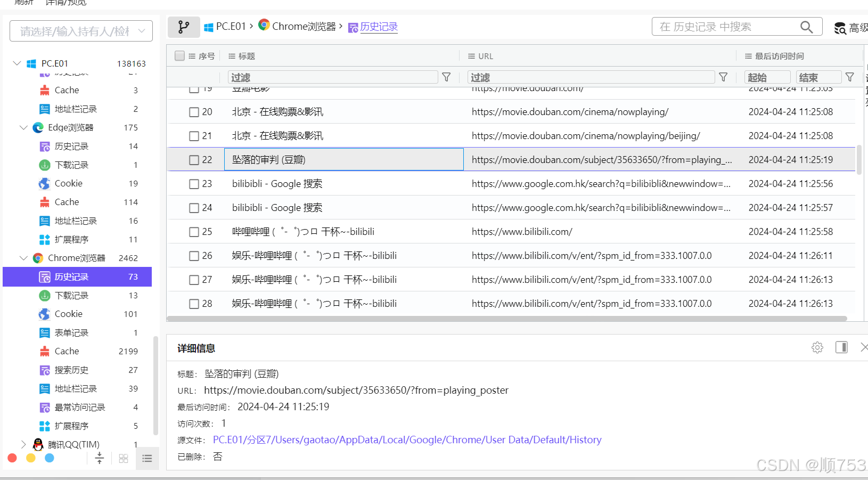Open advanced search icon
The width and height of the screenshot is (868, 480).
click(840, 28)
